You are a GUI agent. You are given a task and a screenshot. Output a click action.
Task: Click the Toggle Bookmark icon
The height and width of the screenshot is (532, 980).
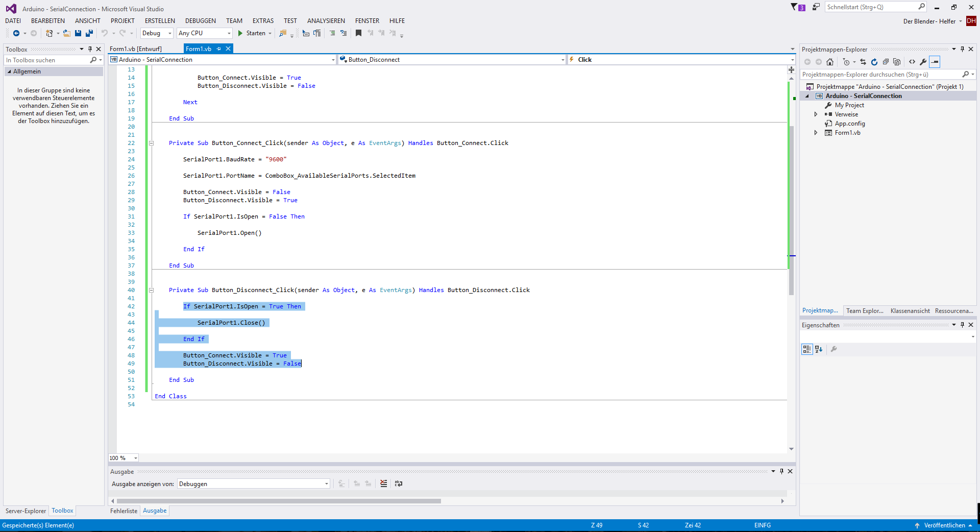(359, 33)
